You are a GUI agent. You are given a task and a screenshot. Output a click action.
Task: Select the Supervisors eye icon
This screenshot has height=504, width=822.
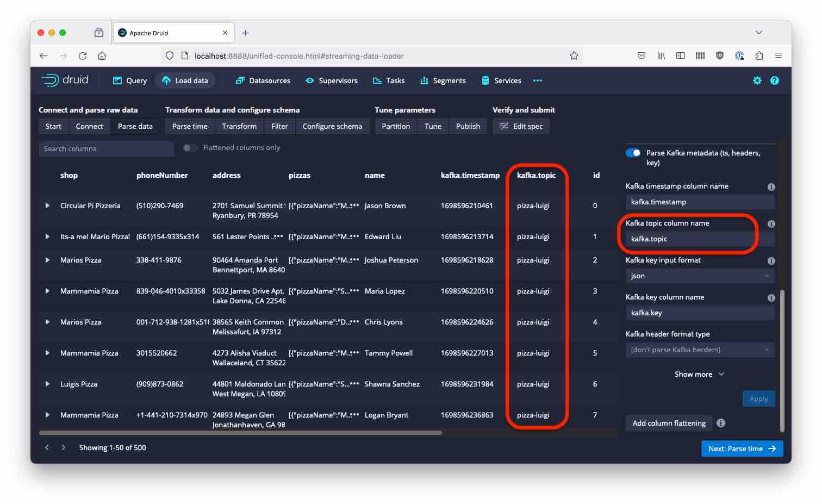[x=309, y=80]
